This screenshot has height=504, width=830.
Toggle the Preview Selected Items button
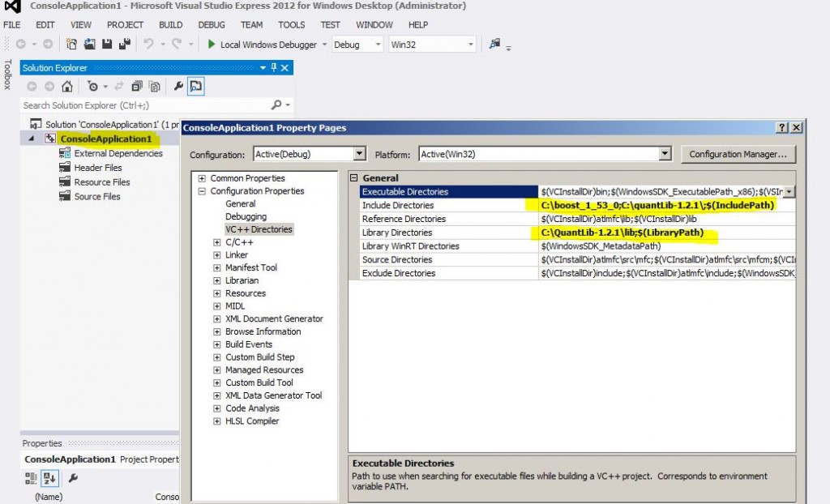point(196,87)
